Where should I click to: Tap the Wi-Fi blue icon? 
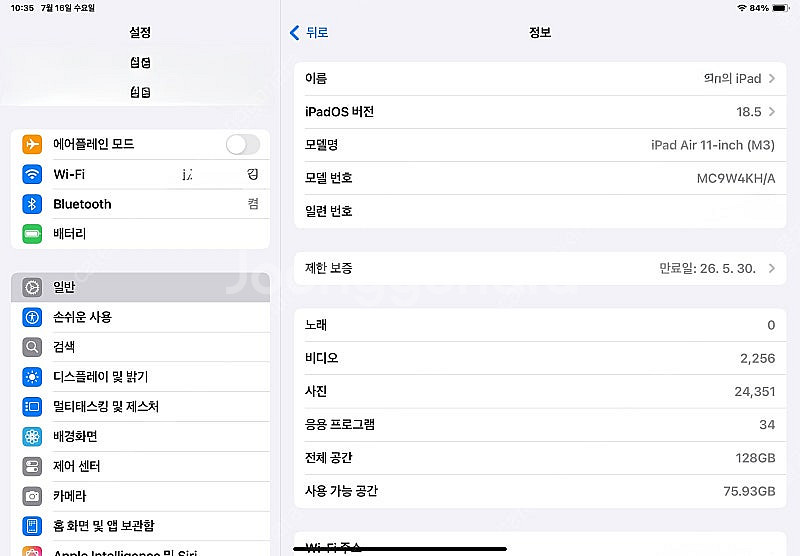click(x=32, y=174)
